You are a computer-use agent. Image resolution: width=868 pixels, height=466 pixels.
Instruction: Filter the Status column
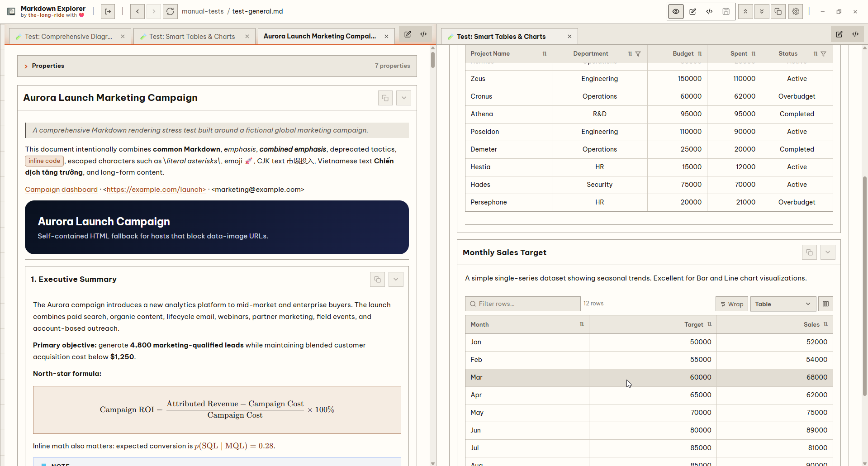tap(824, 54)
